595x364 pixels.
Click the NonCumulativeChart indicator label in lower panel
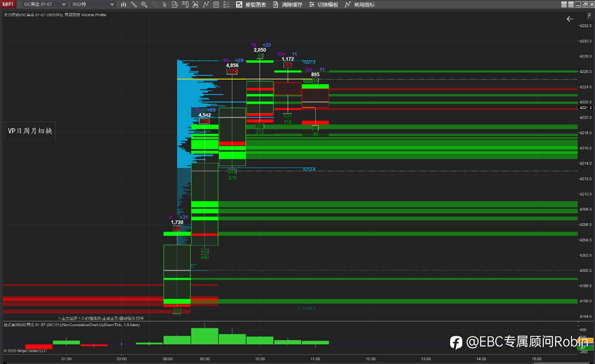pos(71,325)
